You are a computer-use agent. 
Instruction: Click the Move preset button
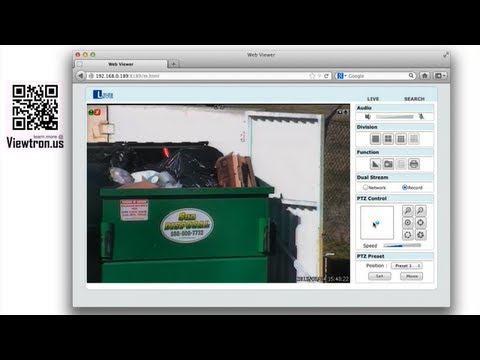click(x=412, y=276)
